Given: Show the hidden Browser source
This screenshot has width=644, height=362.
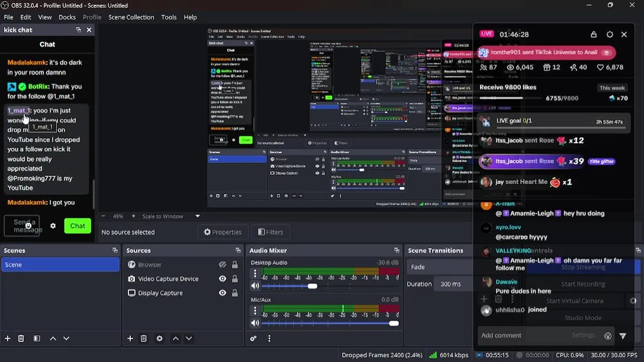Looking at the screenshot, I should tap(222, 264).
